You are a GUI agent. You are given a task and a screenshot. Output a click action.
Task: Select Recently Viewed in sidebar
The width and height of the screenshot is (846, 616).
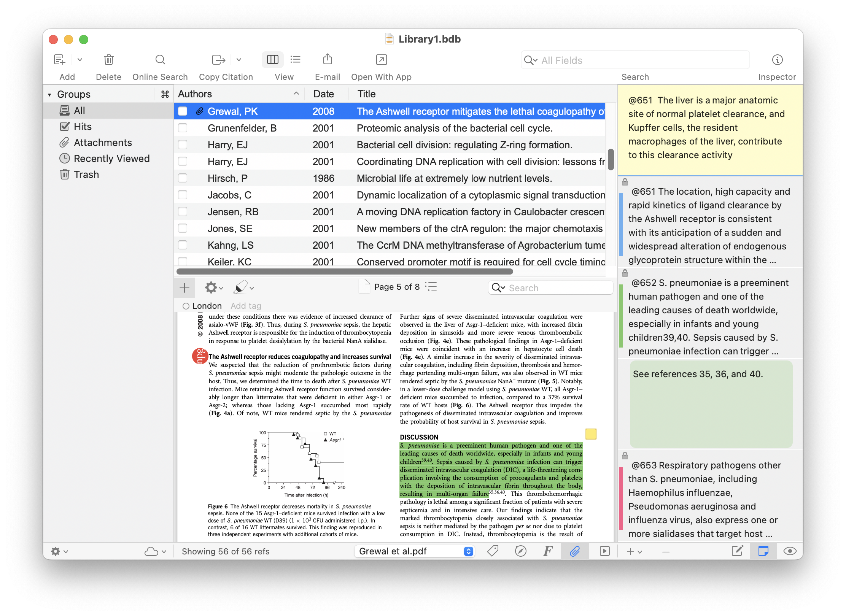click(111, 159)
